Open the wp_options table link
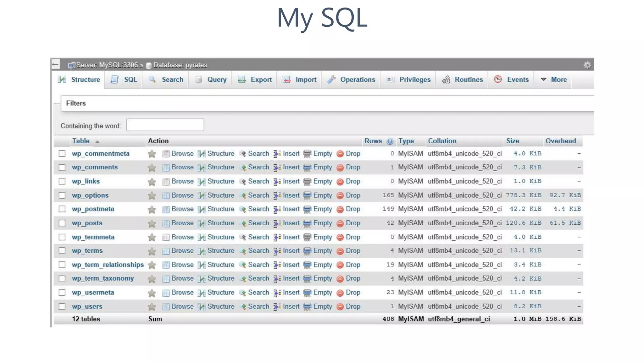 (x=90, y=195)
